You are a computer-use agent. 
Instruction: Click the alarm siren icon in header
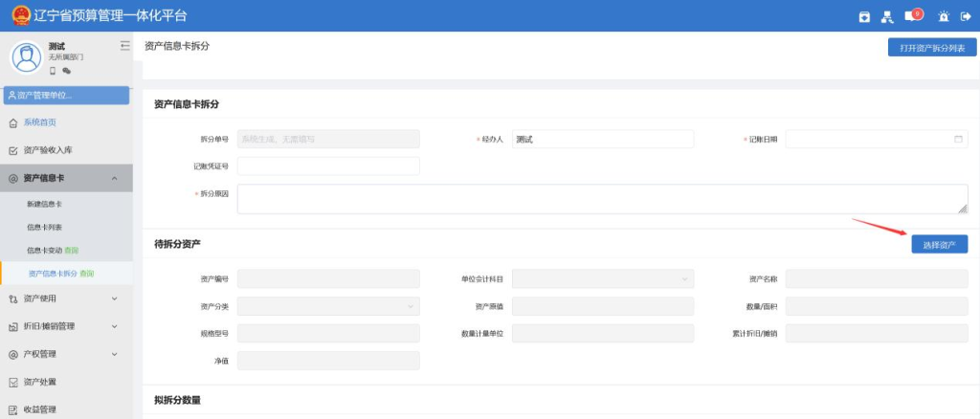[x=944, y=16]
